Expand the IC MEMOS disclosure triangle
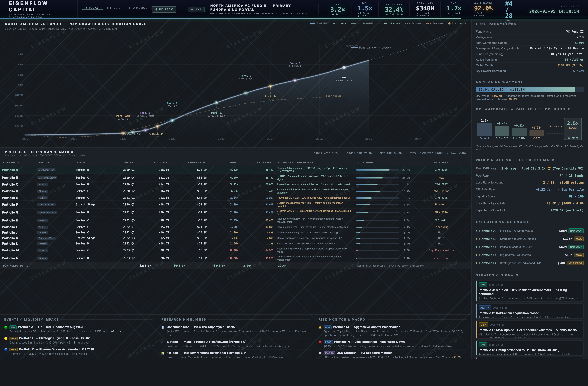This screenshot has height=386, width=588. [x=130, y=8]
